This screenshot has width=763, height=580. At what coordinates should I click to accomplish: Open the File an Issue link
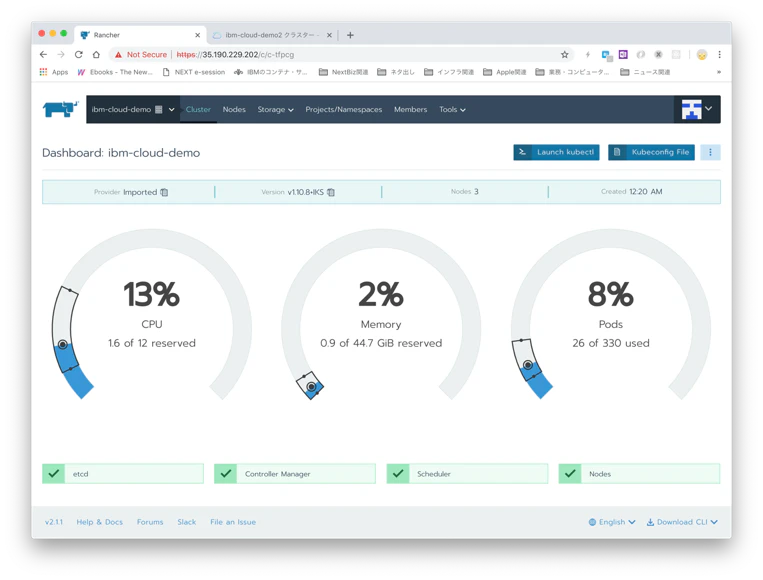pos(233,522)
